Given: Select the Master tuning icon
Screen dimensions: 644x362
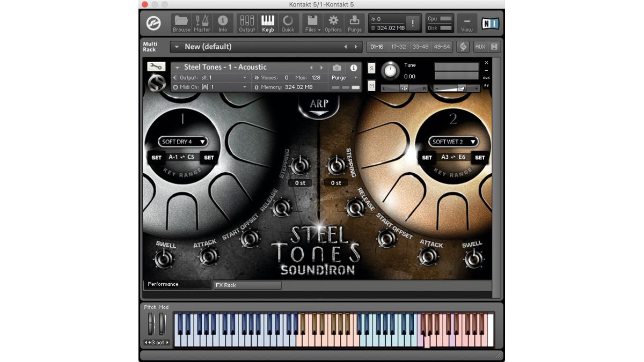Looking at the screenshot, I should [203, 23].
